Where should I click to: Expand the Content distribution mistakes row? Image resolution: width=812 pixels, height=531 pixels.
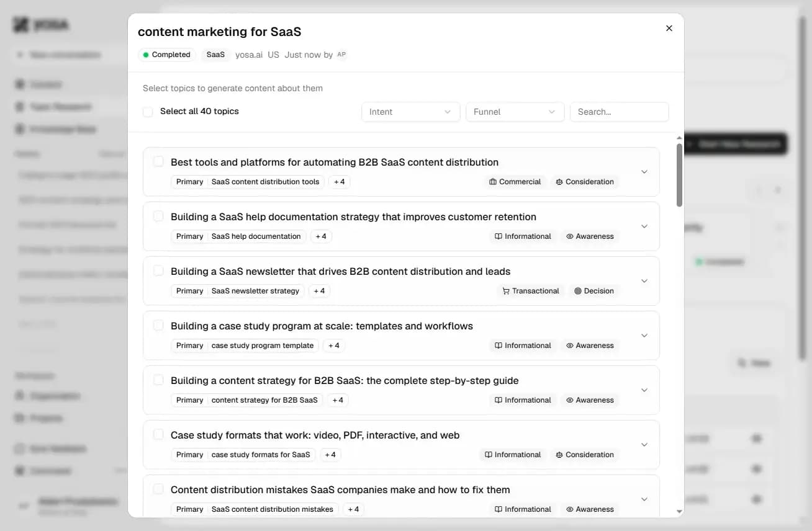coord(644,499)
